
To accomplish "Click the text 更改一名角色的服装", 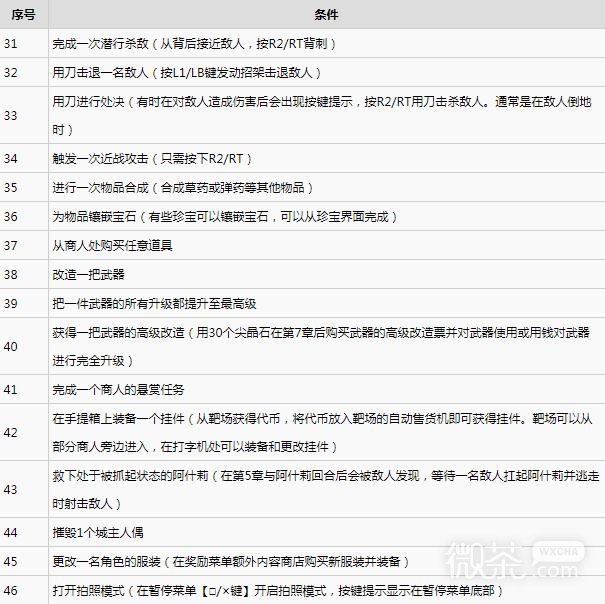I will coord(106,561).
